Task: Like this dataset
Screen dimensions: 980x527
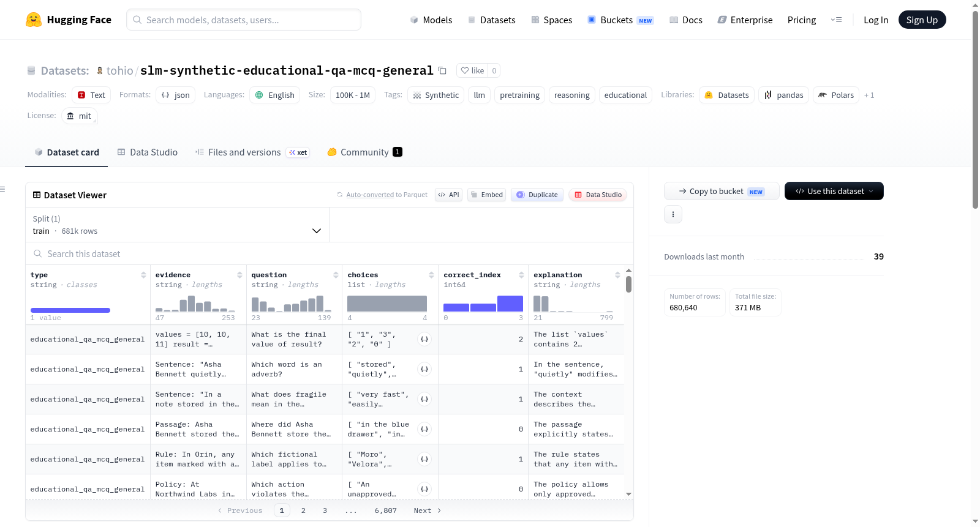Action: coord(472,70)
